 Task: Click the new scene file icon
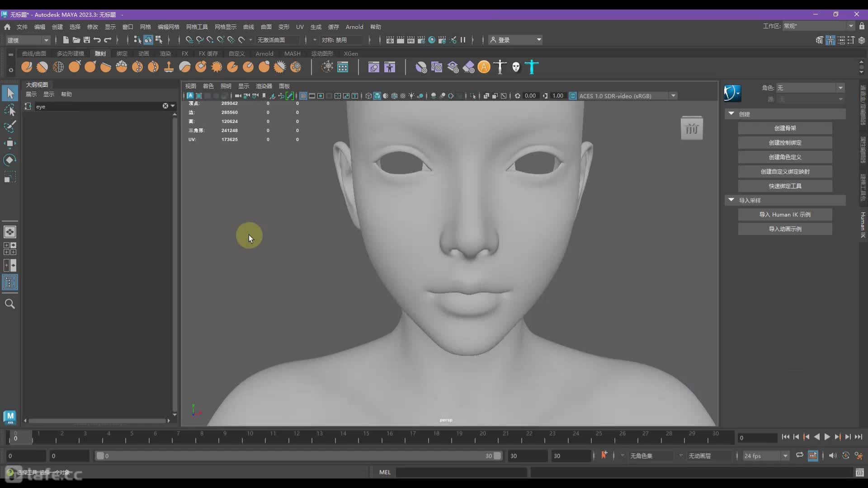click(x=66, y=40)
